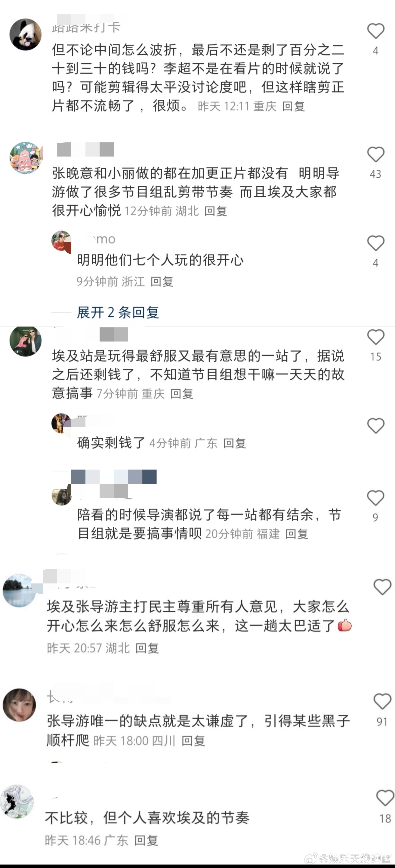Open the girl selfie avatar profile
395x868 pixels.
click(x=19, y=705)
